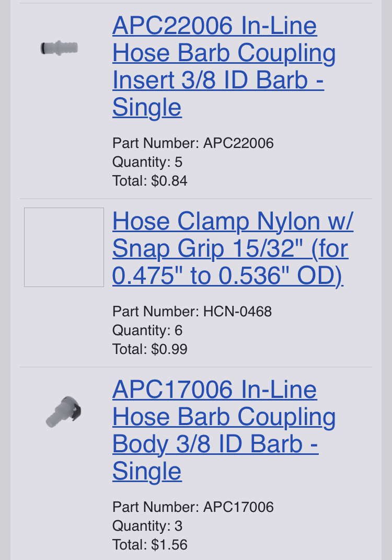Click the 'Quantity: 3' line

pyautogui.click(x=147, y=525)
